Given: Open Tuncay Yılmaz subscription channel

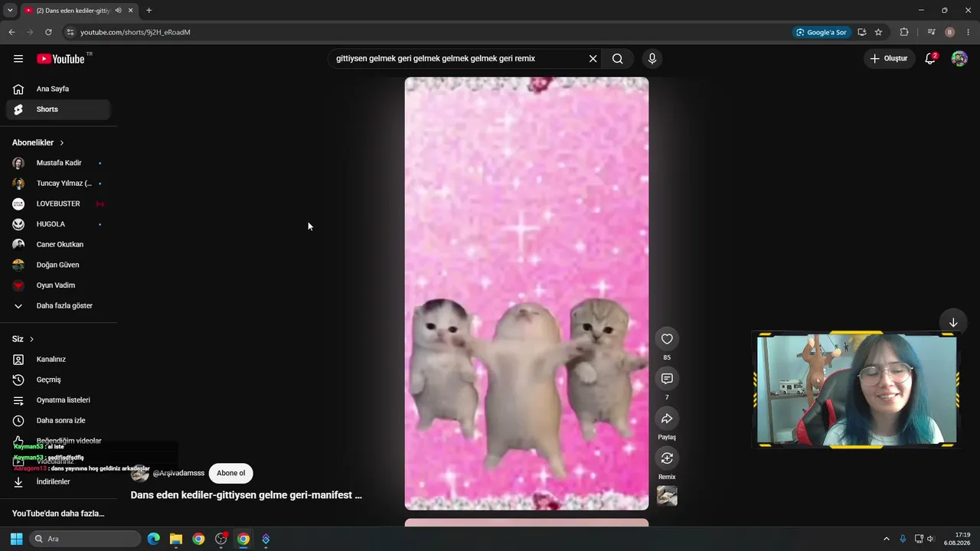Looking at the screenshot, I should 58,184.
